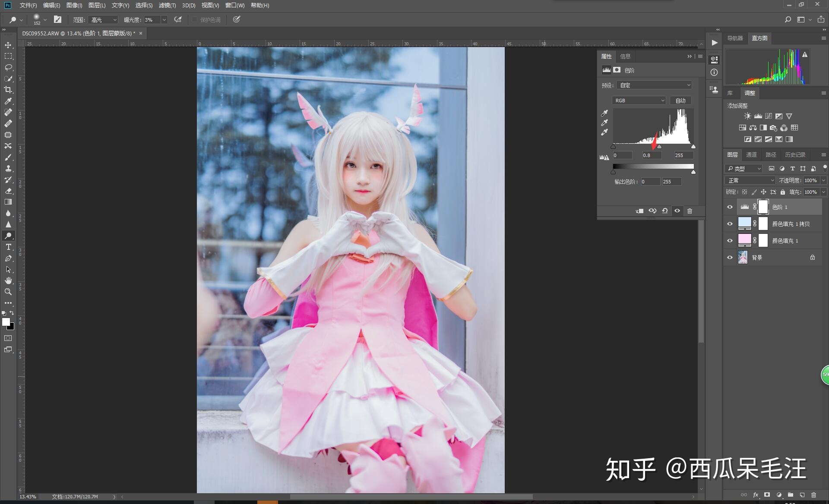The width and height of the screenshot is (829, 504).
Task: Hide the 背景 layer
Action: pos(730,258)
